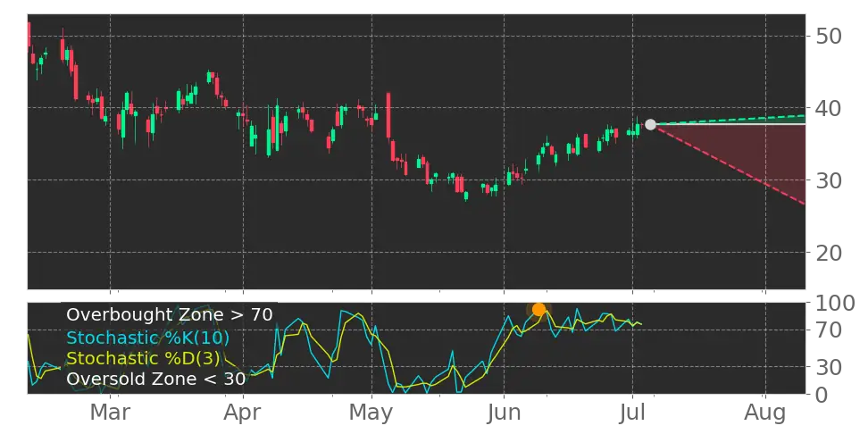Click the 'Apr' date axis label

click(243, 413)
